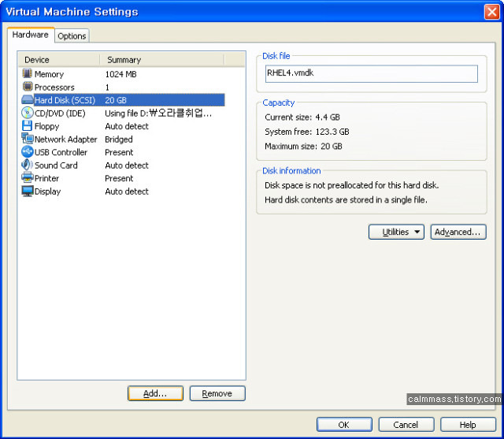Cancel the settings dialog
Image resolution: width=504 pixels, height=439 pixels.
(x=406, y=425)
